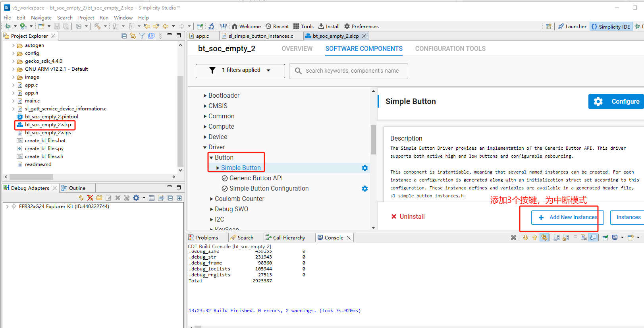
Task: Expand the Coulomb Counter category
Action: point(211,199)
